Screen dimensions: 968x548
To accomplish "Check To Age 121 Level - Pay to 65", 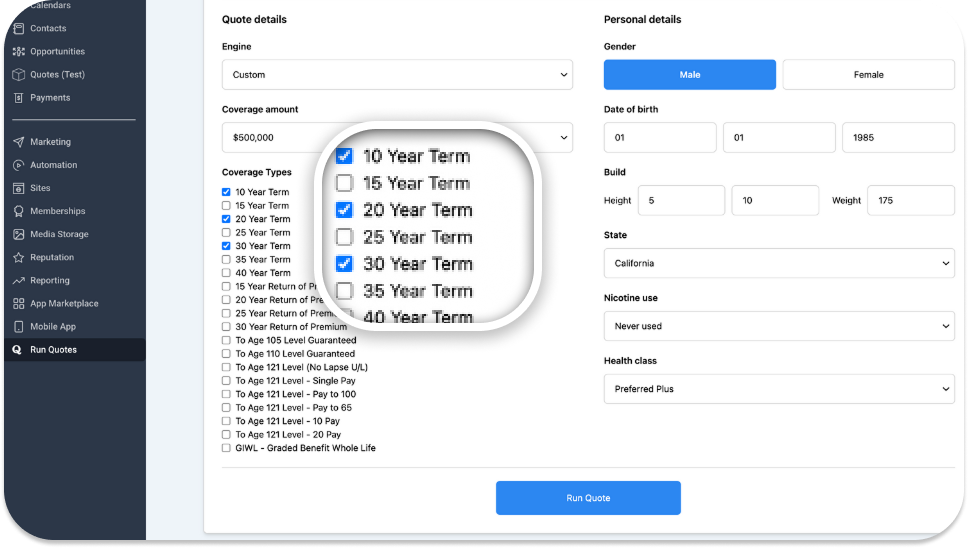I will click(x=226, y=408).
